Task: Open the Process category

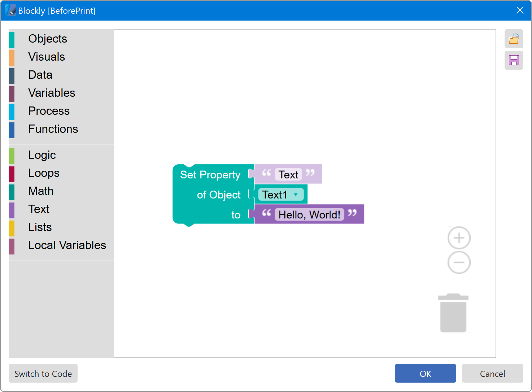Action: point(49,111)
